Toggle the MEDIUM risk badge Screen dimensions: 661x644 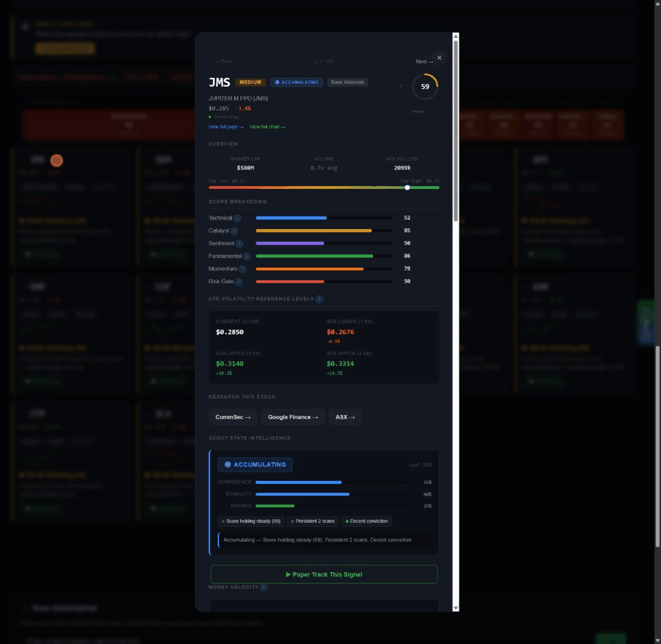click(x=250, y=82)
